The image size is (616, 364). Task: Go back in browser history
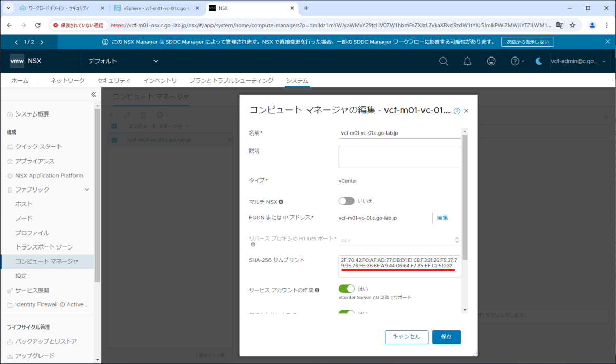click(9, 25)
